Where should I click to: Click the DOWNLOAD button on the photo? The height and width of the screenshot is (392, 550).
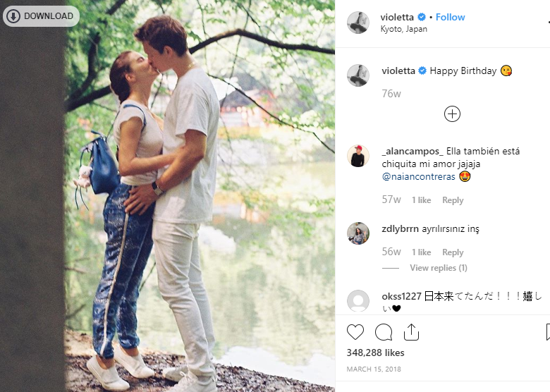[41, 16]
